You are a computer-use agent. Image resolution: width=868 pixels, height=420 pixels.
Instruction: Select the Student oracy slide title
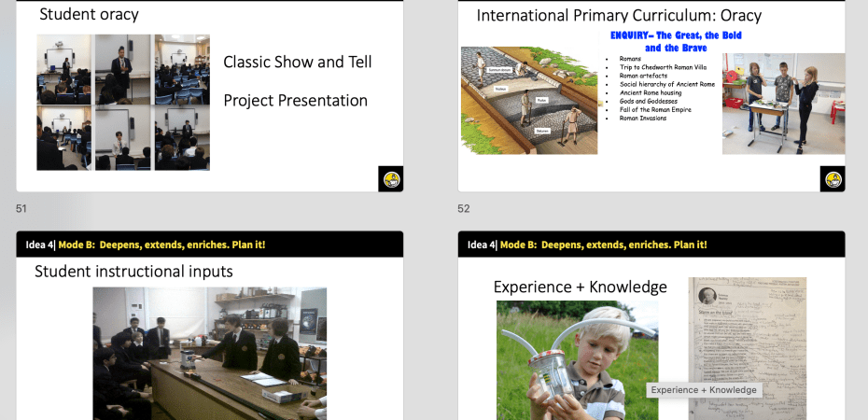coord(89,15)
